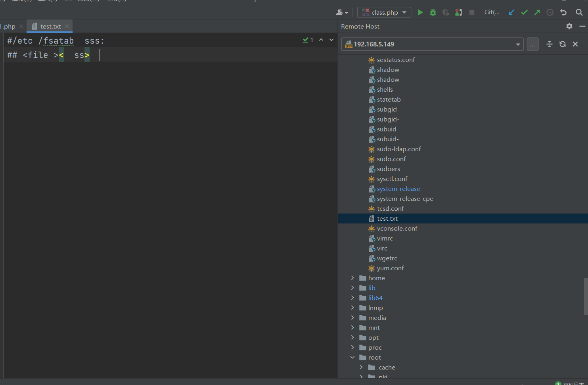Rollback changes with undo arrow icon

[x=563, y=12]
